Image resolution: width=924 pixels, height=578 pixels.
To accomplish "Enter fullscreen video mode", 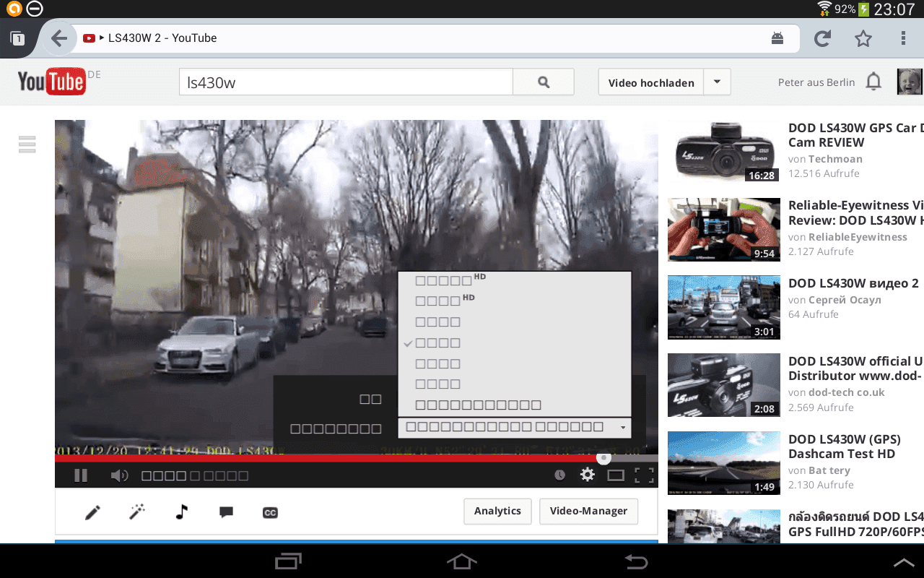I will tap(644, 475).
